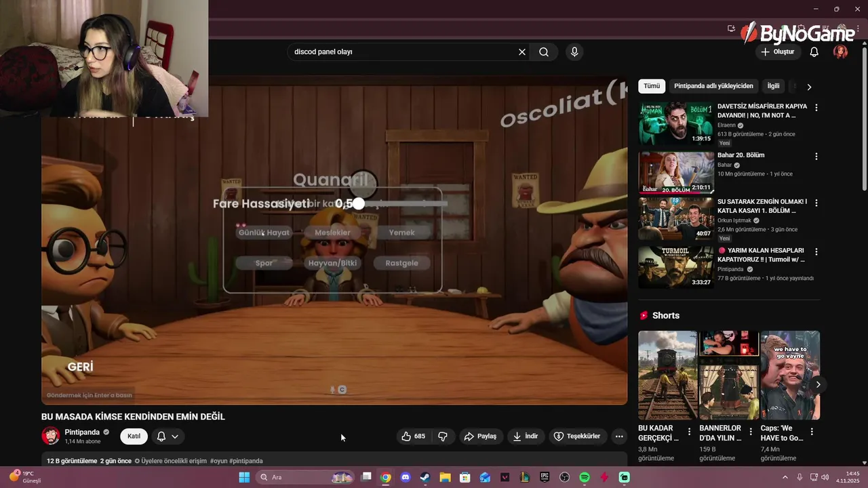Switch to Google Chrome on taskbar

(x=386, y=477)
